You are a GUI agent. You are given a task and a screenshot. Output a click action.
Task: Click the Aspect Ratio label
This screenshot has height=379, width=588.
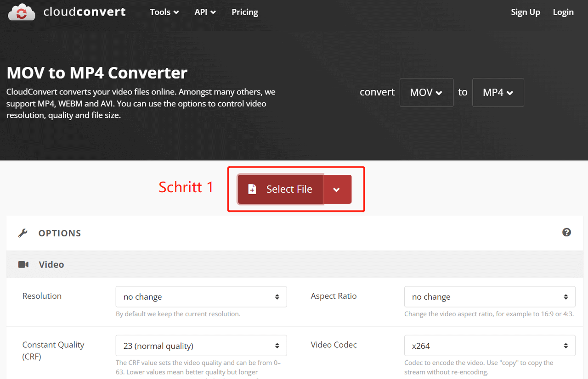coord(334,296)
